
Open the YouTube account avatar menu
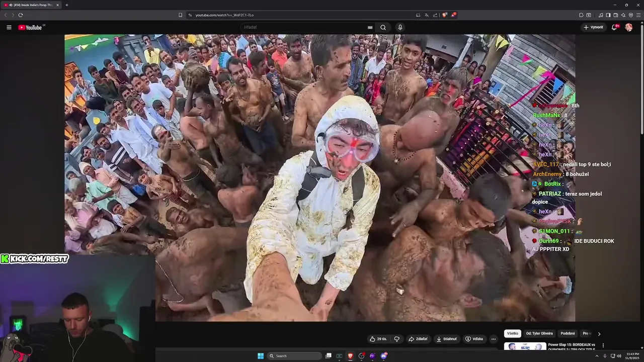628,28
